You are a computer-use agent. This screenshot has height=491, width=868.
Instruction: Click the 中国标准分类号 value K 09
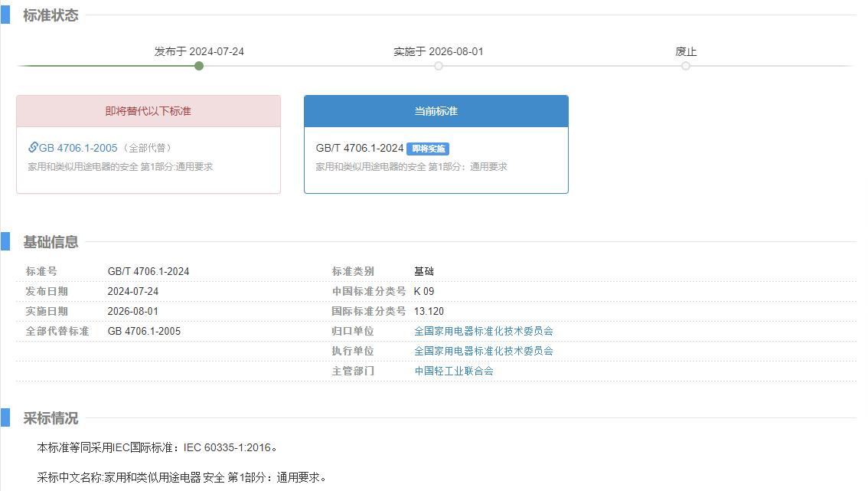click(x=424, y=292)
